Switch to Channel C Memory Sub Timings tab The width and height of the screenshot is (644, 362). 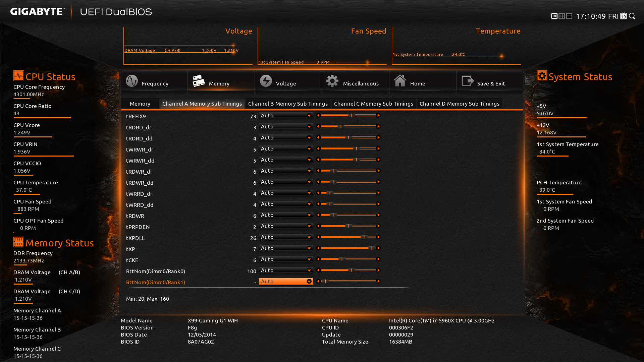[374, 104]
